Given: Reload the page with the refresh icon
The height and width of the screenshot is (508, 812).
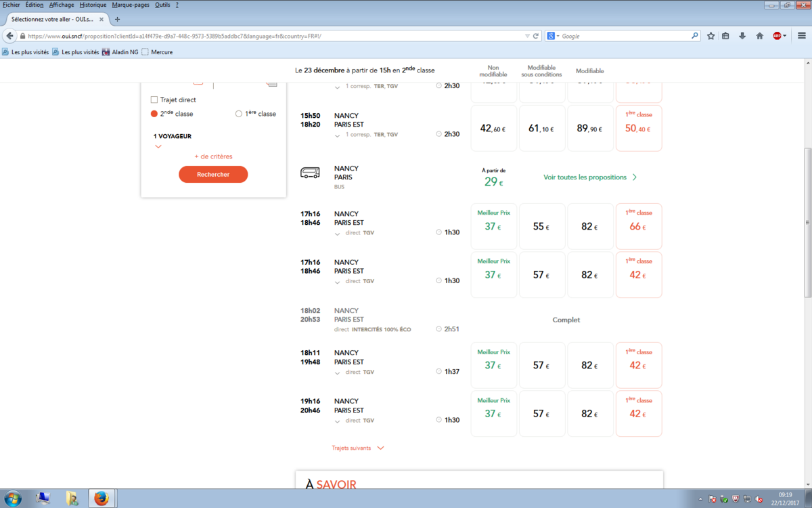Looking at the screenshot, I should pos(536,36).
